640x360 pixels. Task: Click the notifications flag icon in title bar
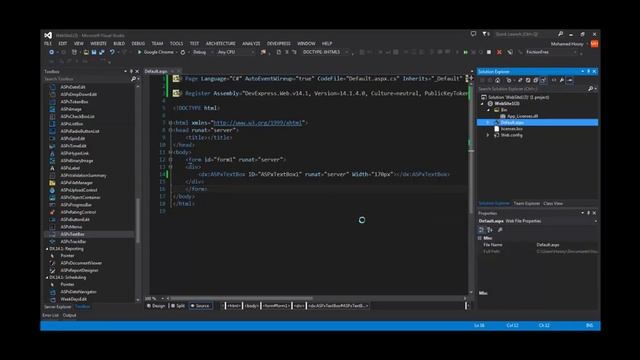click(x=485, y=34)
